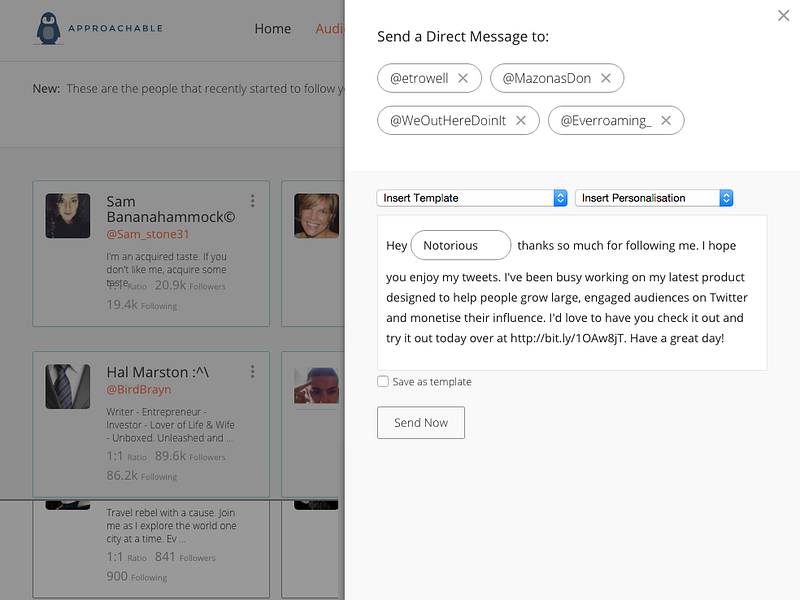Select the Notorious personalisation tag
The width and height of the screenshot is (800, 600).
click(x=461, y=245)
